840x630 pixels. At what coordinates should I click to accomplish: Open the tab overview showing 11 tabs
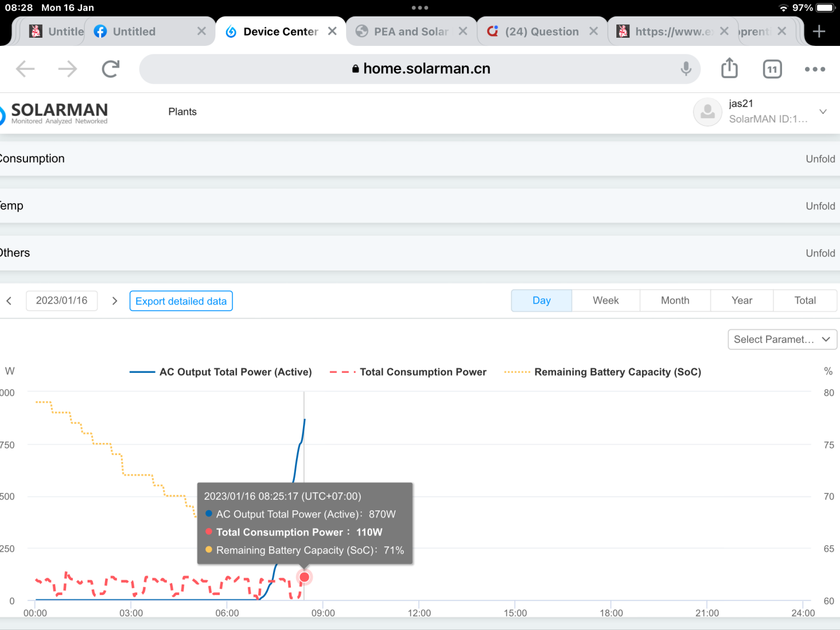pyautogui.click(x=772, y=69)
